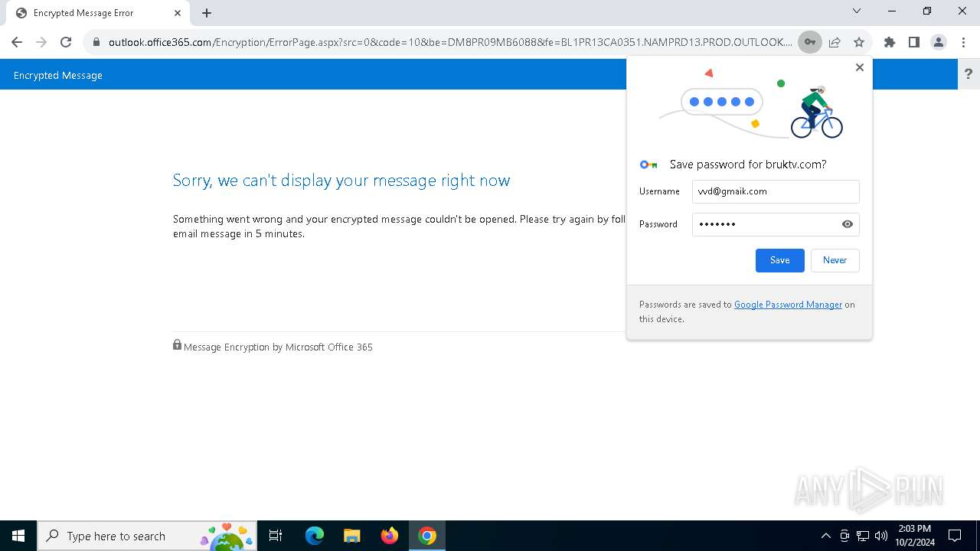Open the Windows Start menu
The width and height of the screenshot is (980, 551).
[x=18, y=536]
